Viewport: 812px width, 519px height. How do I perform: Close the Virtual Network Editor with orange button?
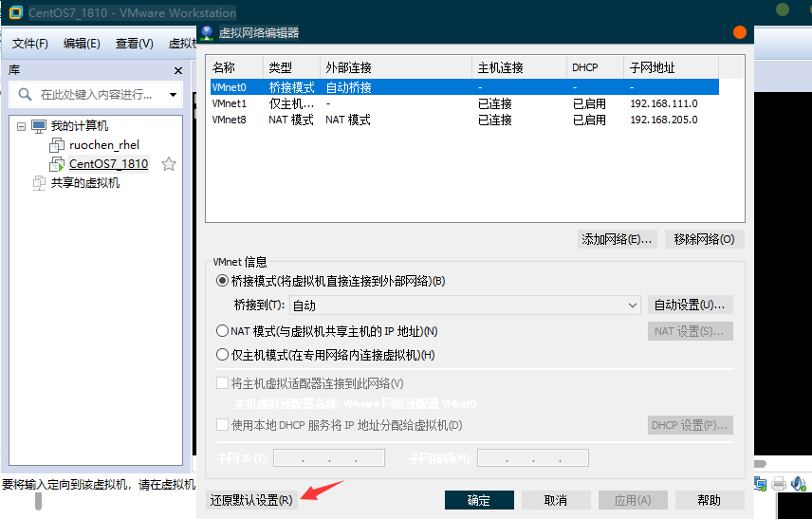(740, 32)
